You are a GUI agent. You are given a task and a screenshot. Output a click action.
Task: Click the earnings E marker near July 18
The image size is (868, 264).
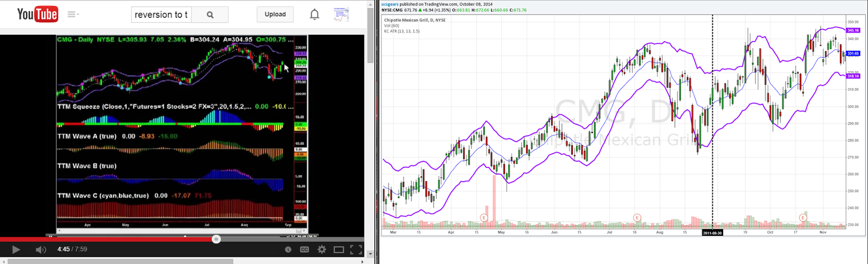pyautogui.click(x=637, y=218)
